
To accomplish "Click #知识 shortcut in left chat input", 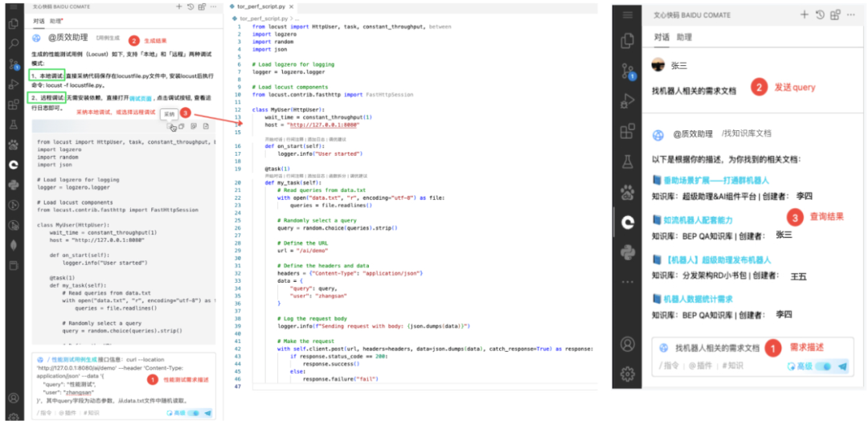I will pos(92,413).
